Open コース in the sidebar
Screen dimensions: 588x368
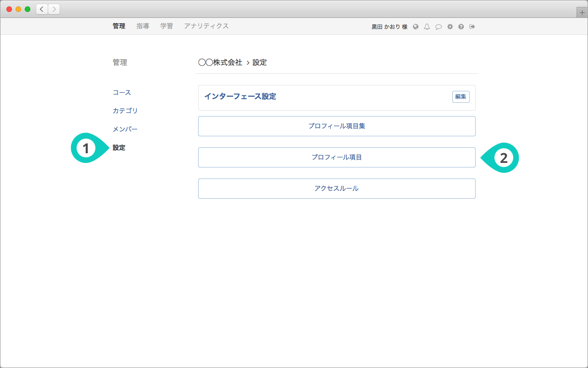coord(122,93)
